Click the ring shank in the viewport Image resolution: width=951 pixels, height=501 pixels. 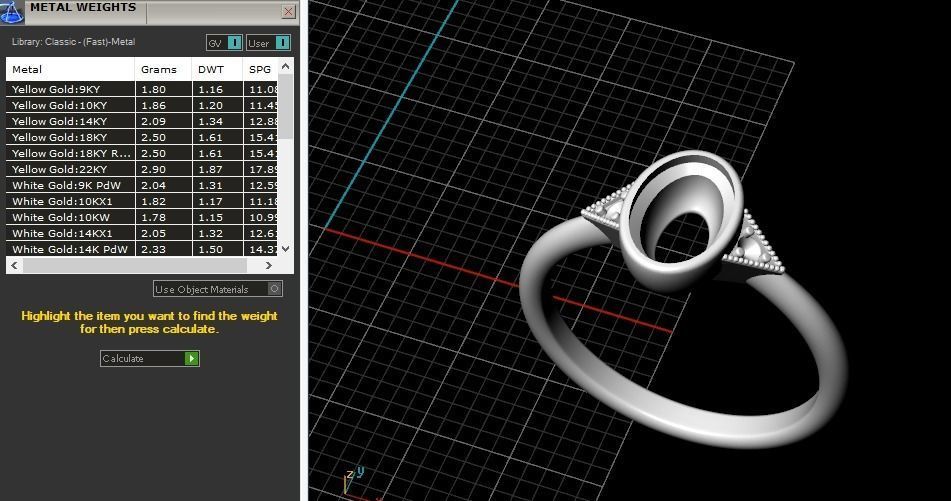pos(685,419)
